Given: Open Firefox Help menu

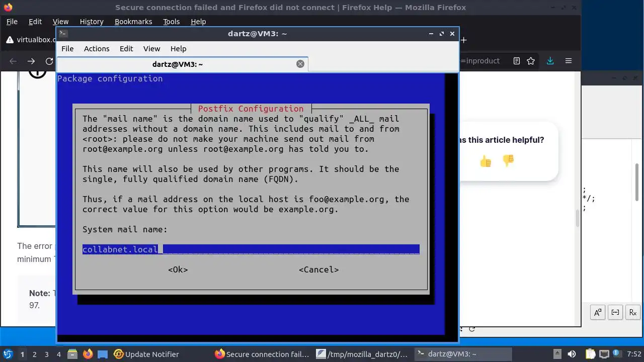Looking at the screenshot, I should [x=198, y=22].
